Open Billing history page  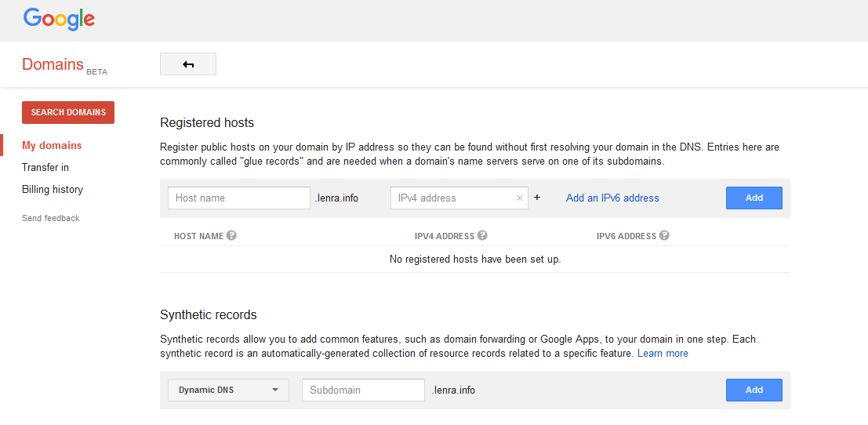pos(53,189)
